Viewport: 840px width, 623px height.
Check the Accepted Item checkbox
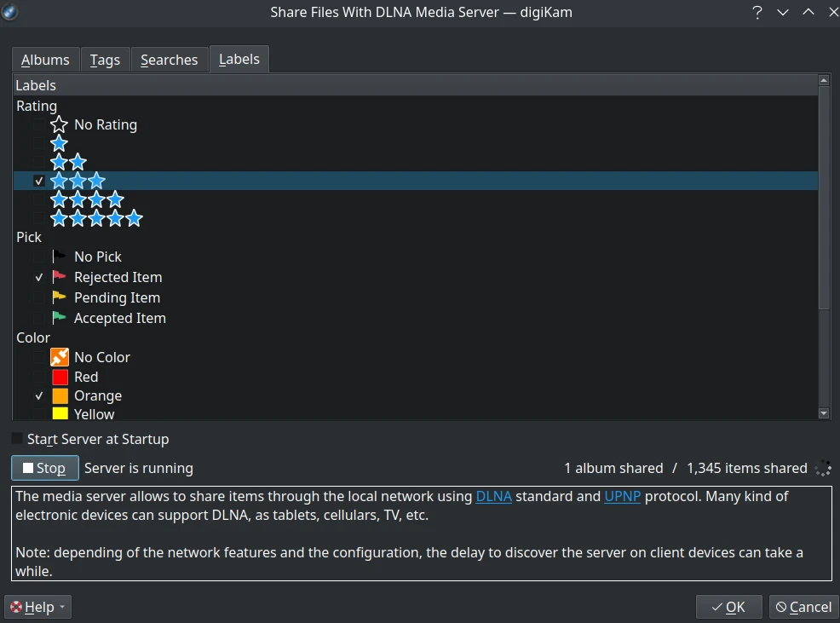(38, 318)
